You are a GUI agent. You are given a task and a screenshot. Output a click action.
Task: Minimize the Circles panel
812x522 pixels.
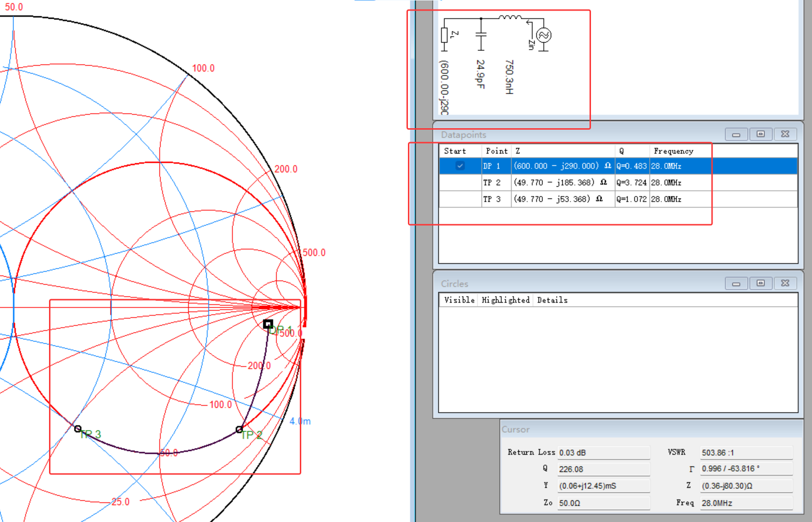pos(736,283)
